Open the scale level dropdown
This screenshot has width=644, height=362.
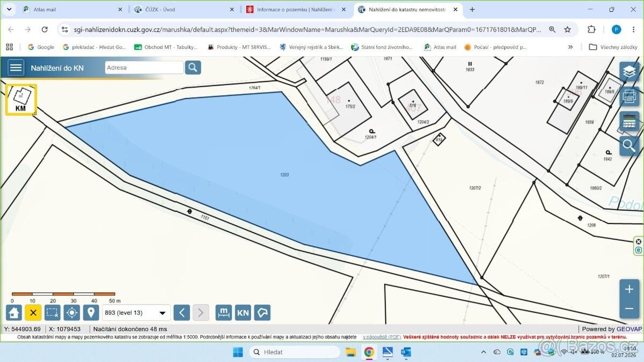pos(136,313)
